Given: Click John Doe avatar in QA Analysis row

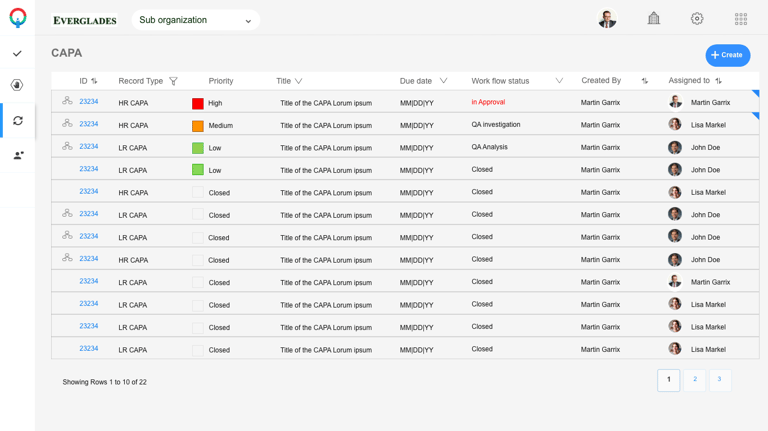Looking at the screenshot, I should click(675, 147).
